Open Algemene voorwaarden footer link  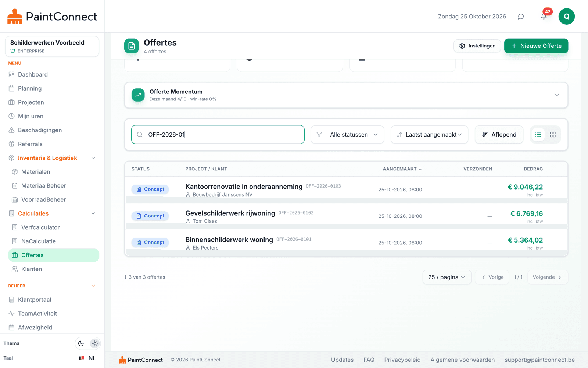[x=462, y=360]
